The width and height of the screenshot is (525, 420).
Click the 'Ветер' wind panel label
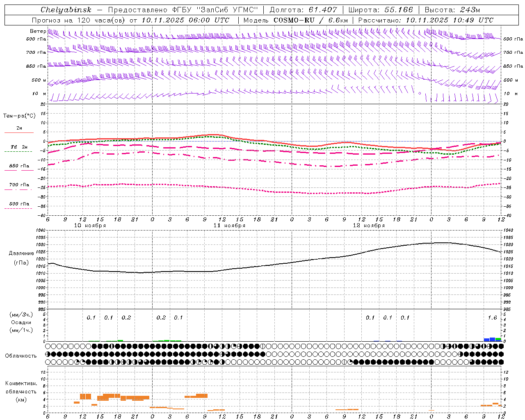click(38, 31)
